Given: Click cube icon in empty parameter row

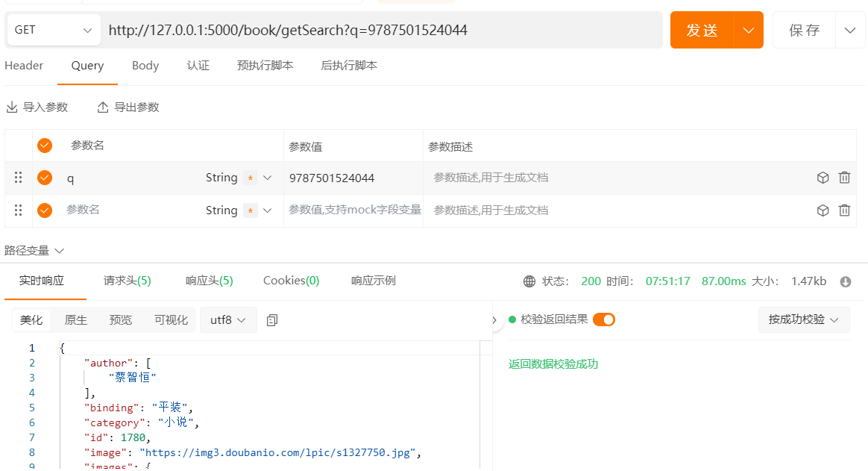Looking at the screenshot, I should coord(823,210).
